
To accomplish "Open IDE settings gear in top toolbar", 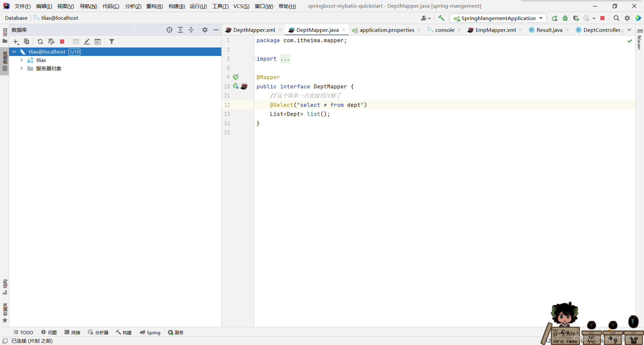I will (627, 18).
